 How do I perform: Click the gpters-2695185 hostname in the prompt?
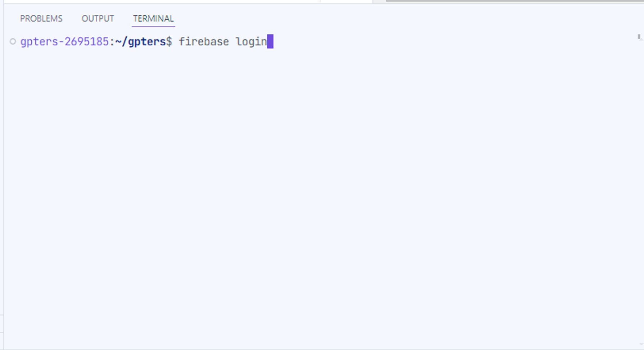[x=64, y=42]
